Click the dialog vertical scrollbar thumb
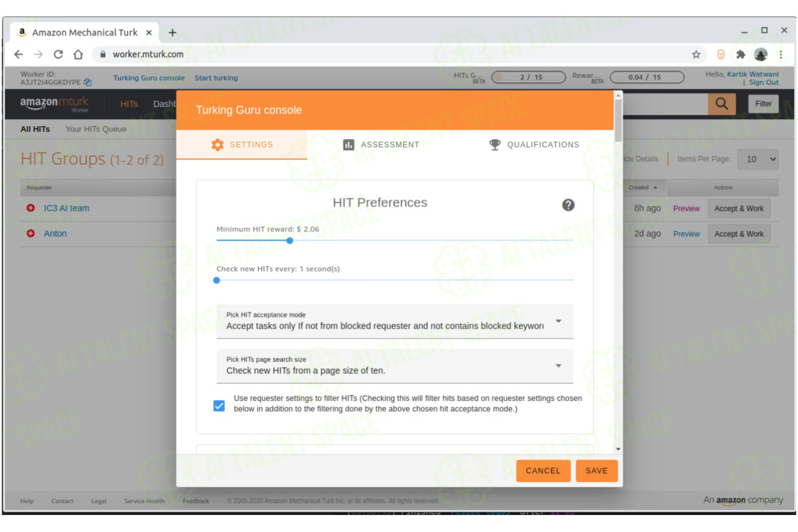Screen dimensions: 798x532 click(x=618, y=120)
